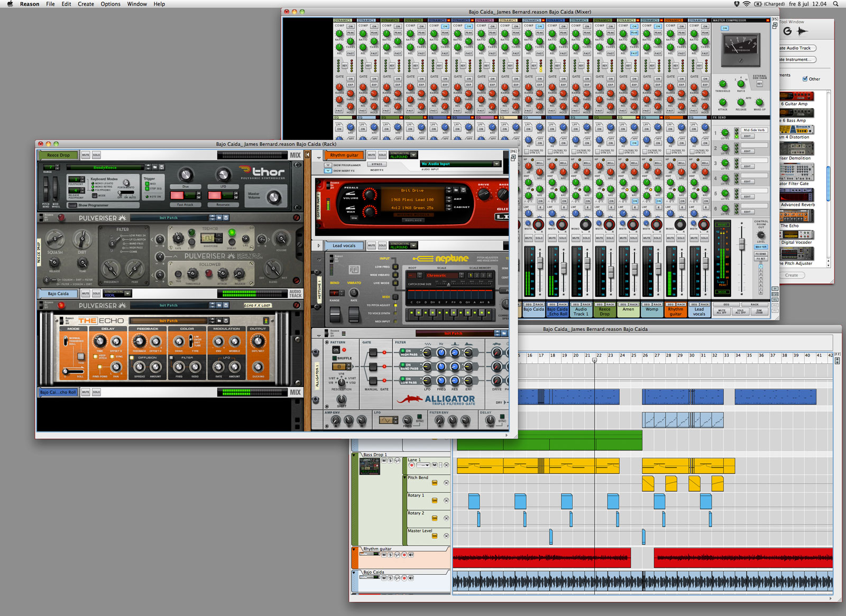The height and width of the screenshot is (616, 846).
Task: Solo the Bass Drop 1 track
Action: tap(390, 461)
